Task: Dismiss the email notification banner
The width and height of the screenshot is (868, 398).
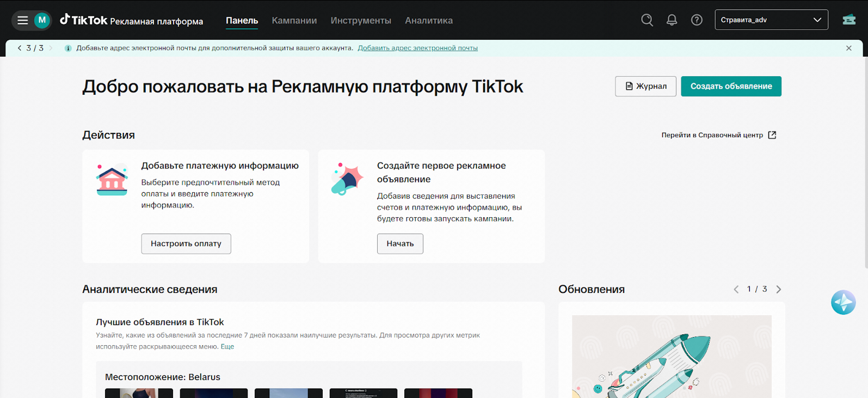Action: (848, 48)
